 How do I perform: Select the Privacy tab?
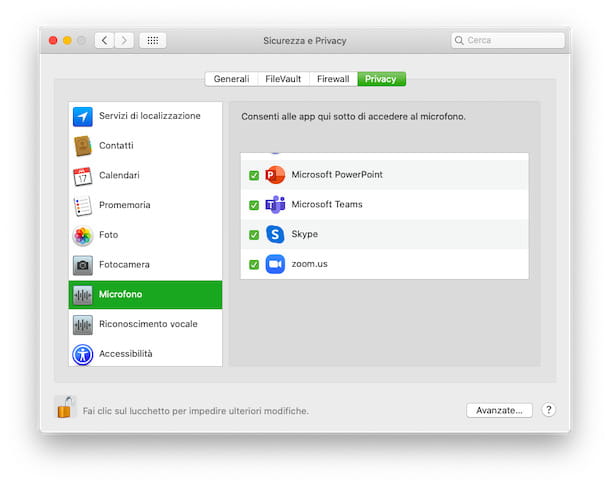point(381,79)
